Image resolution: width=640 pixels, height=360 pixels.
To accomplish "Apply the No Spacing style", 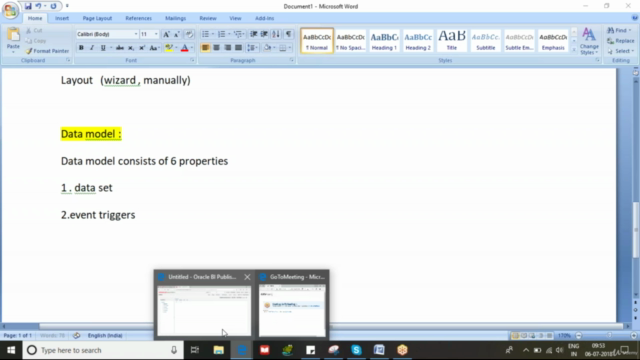I will [350, 40].
